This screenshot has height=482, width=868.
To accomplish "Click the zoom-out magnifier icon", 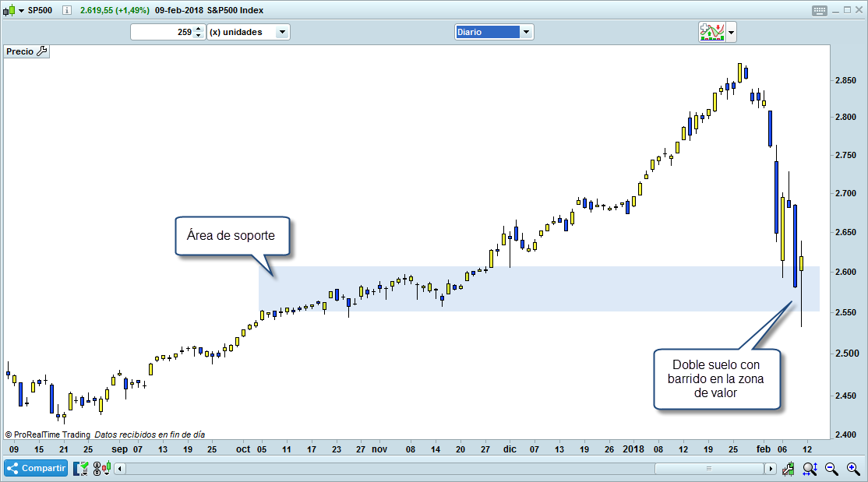I will pyautogui.click(x=831, y=468).
